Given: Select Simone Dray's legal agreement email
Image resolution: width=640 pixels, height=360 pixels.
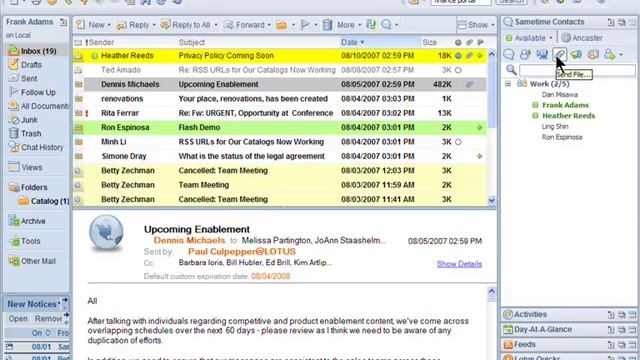Looking at the screenshot, I should tap(280, 156).
